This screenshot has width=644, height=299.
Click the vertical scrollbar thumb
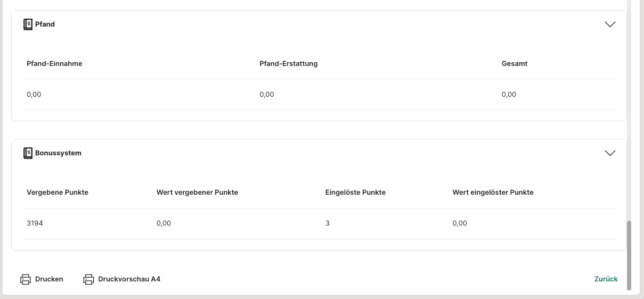[629, 255]
